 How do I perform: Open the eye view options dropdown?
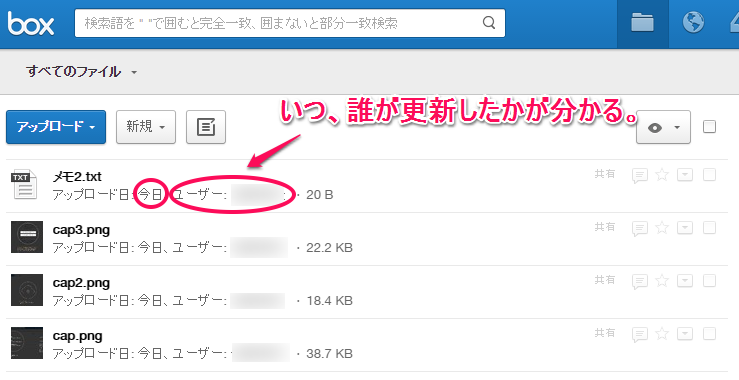pyautogui.click(x=664, y=127)
